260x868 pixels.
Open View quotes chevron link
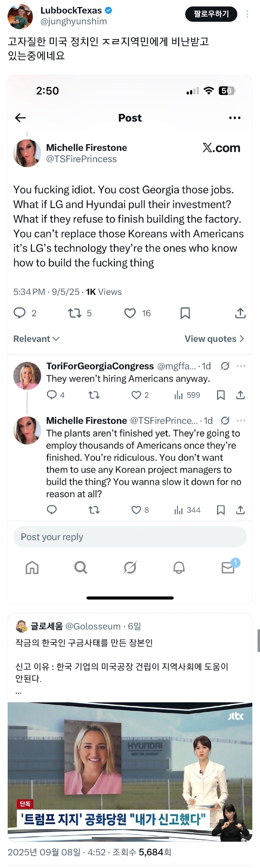(214, 339)
